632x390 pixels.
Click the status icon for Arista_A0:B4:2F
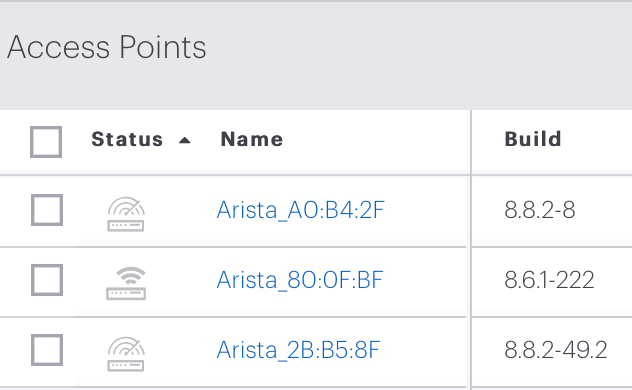tap(126, 214)
